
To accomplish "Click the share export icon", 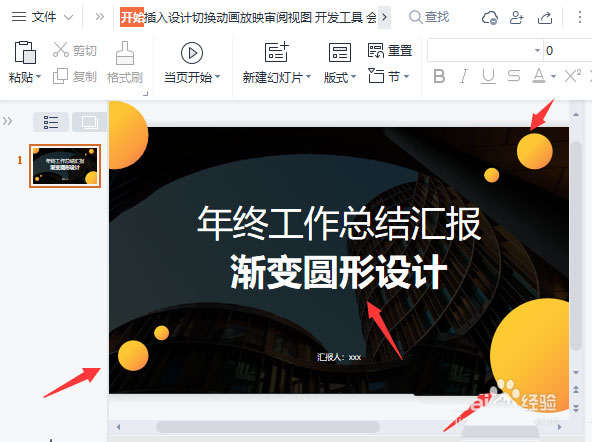I will (x=545, y=17).
